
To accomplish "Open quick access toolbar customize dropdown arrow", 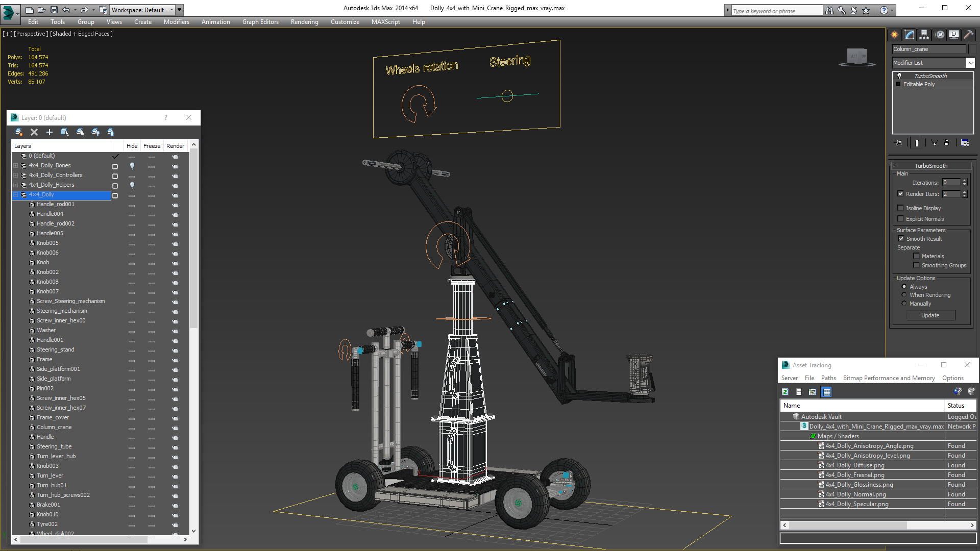I will pos(179,10).
